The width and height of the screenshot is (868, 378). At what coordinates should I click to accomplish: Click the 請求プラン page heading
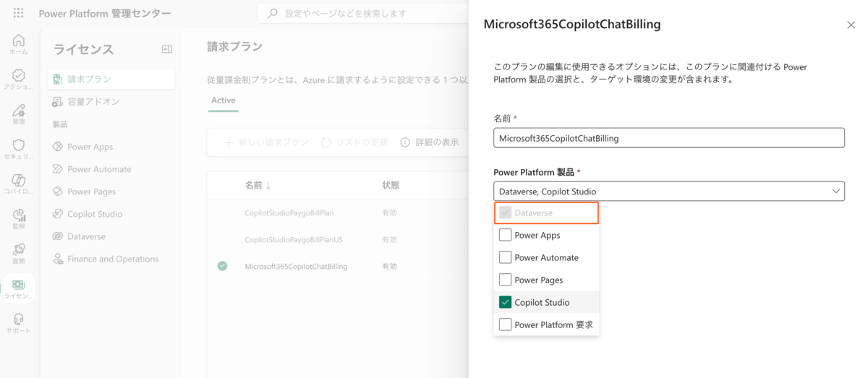point(235,46)
